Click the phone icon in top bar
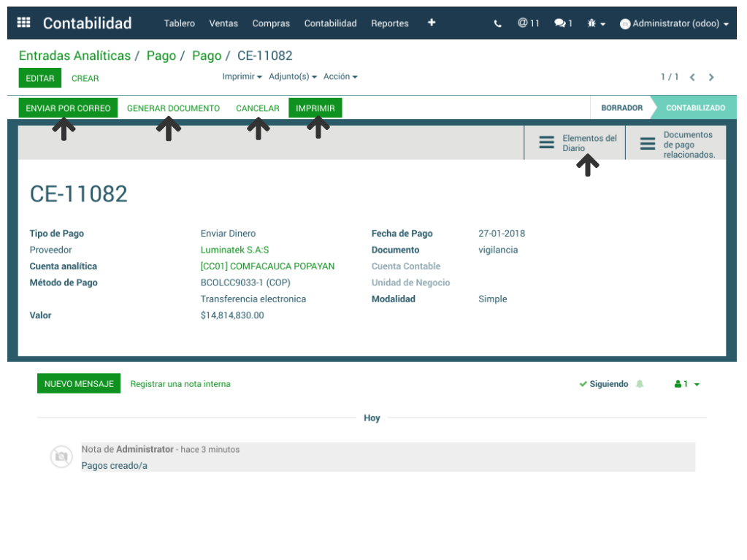 [x=498, y=23]
